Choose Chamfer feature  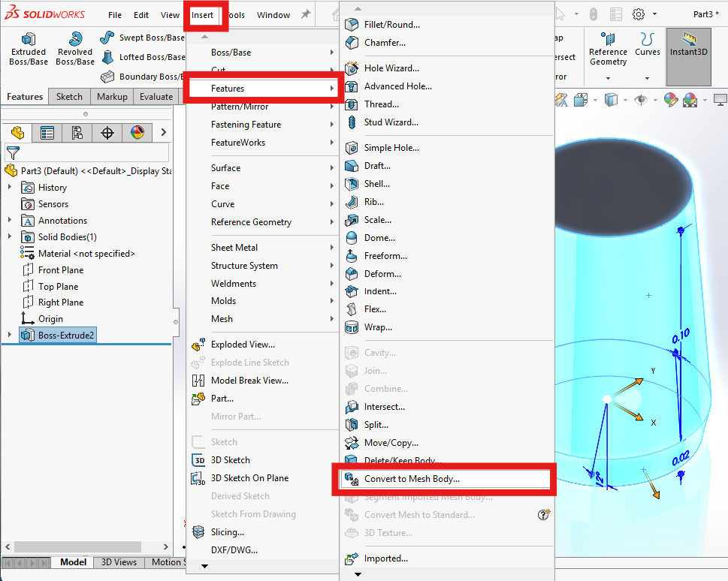(x=448, y=43)
